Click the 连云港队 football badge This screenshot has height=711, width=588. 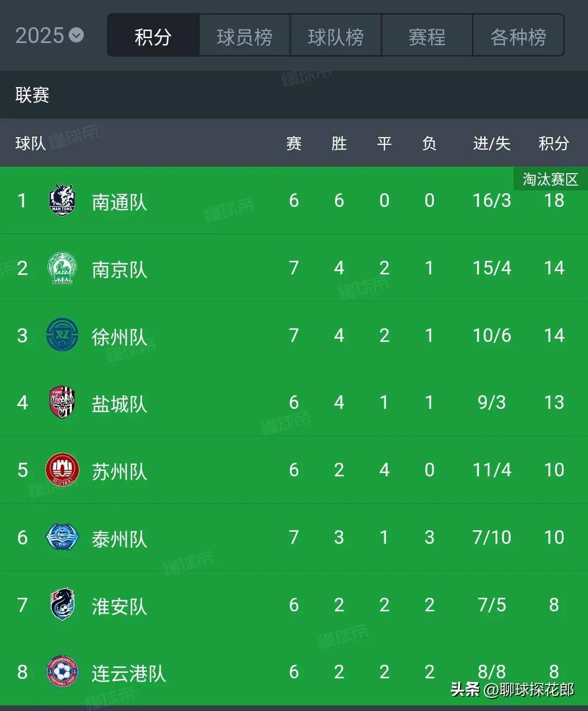click(62, 672)
